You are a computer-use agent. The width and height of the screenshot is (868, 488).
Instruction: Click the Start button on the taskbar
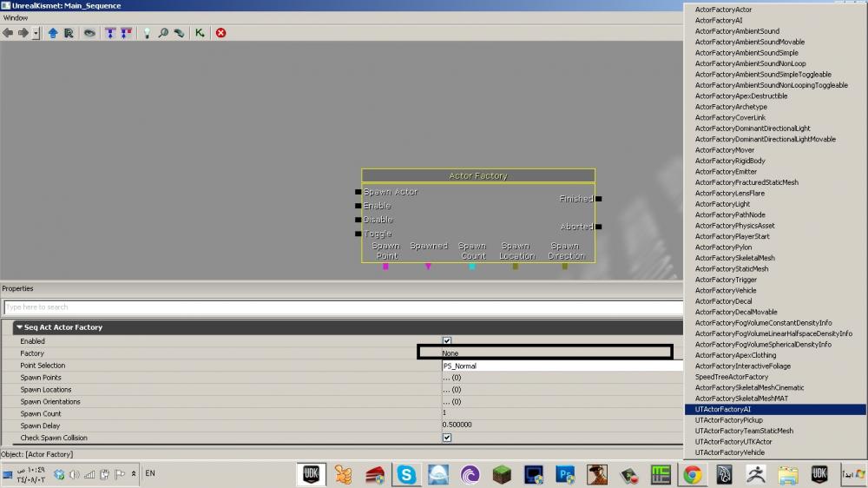[x=853, y=474]
